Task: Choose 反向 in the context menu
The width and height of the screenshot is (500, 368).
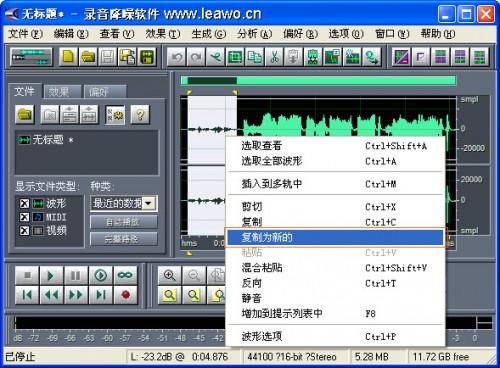Action: pos(335,283)
